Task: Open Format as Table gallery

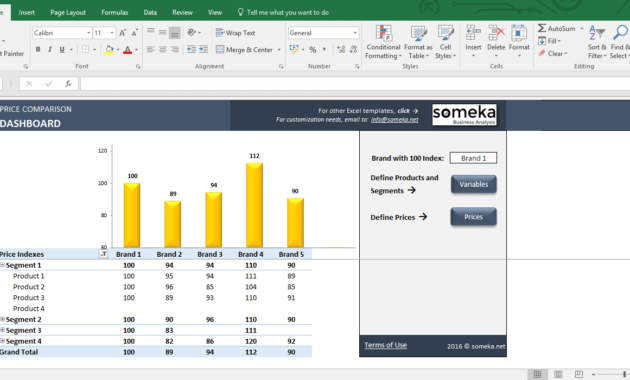Action: tap(418, 42)
